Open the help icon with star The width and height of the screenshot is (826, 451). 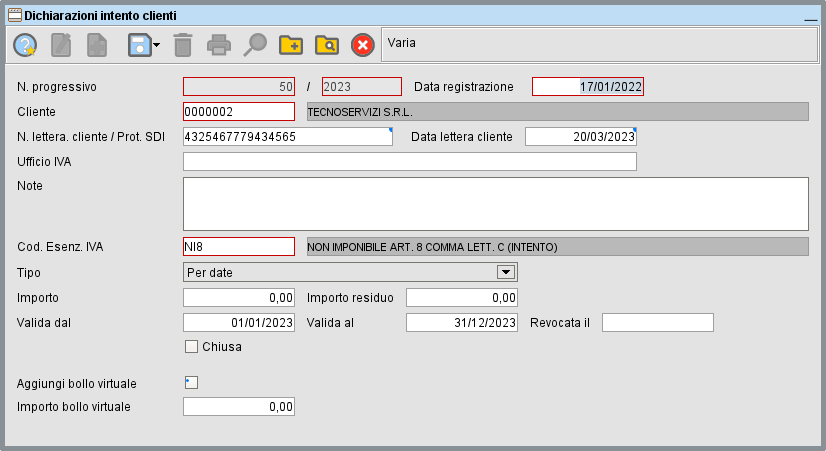click(25, 45)
